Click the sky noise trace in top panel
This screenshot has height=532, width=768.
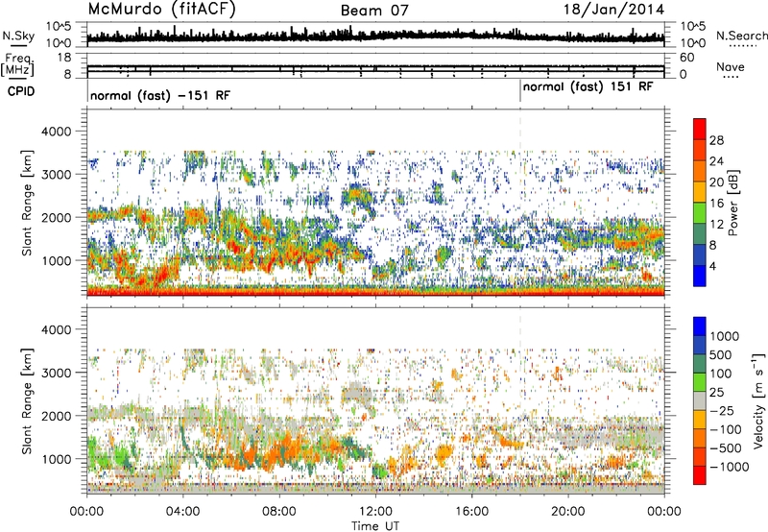[x=375, y=36]
